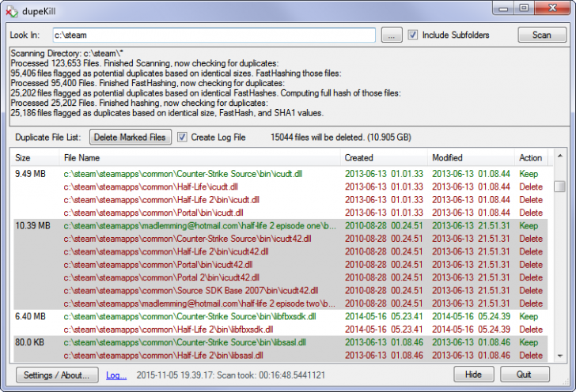Click the Look In path field

pos(214,35)
